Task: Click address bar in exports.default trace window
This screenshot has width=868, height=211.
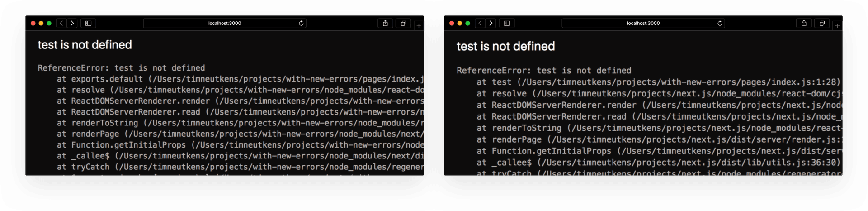Action: point(225,23)
